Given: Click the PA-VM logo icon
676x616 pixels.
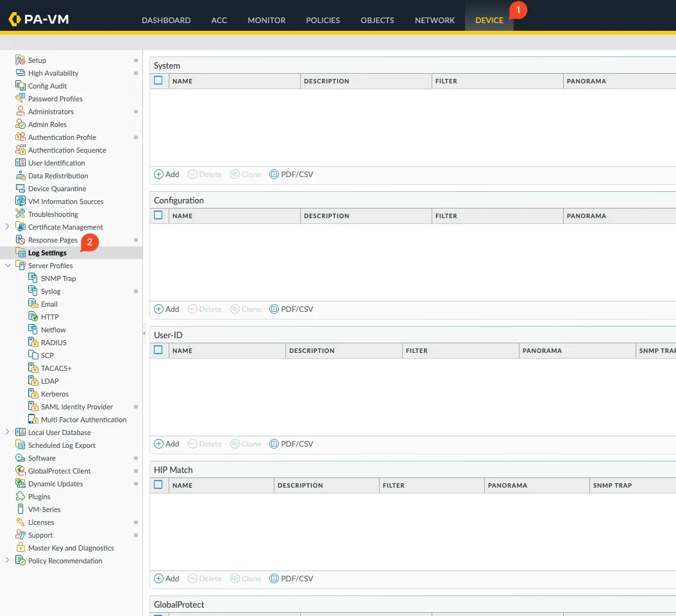Looking at the screenshot, I should click(15, 19).
